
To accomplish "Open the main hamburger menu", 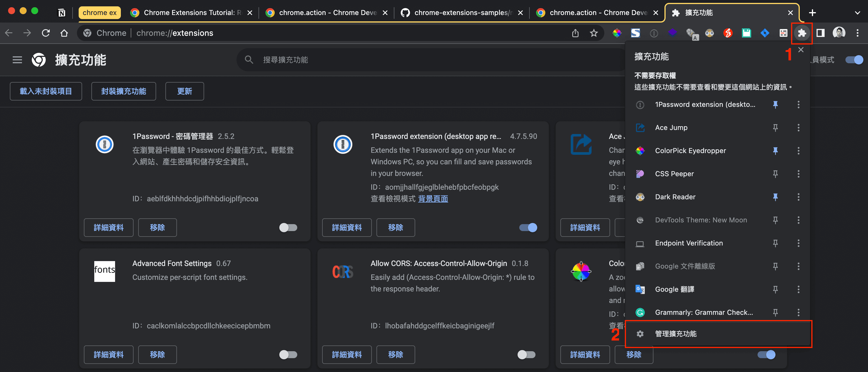I will point(17,60).
